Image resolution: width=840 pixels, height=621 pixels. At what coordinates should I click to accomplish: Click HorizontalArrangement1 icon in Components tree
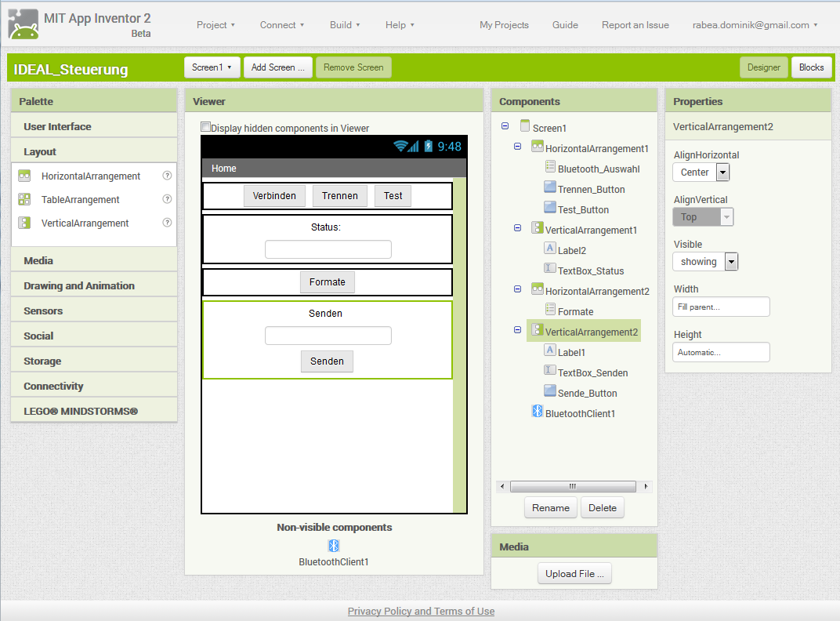[538, 146]
